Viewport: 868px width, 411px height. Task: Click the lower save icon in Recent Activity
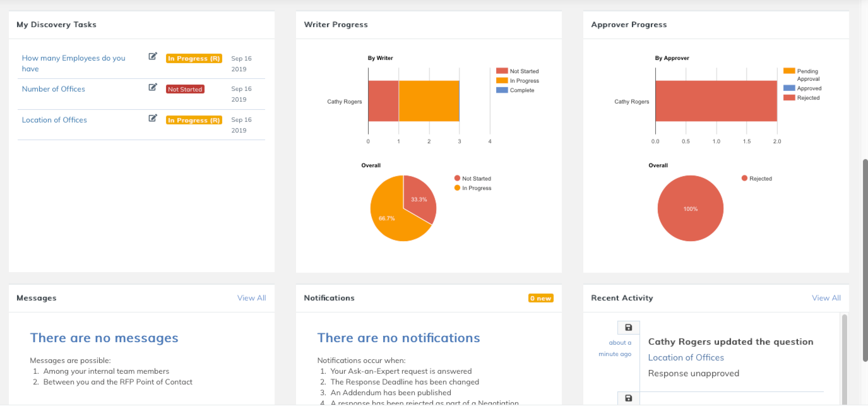(628, 398)
